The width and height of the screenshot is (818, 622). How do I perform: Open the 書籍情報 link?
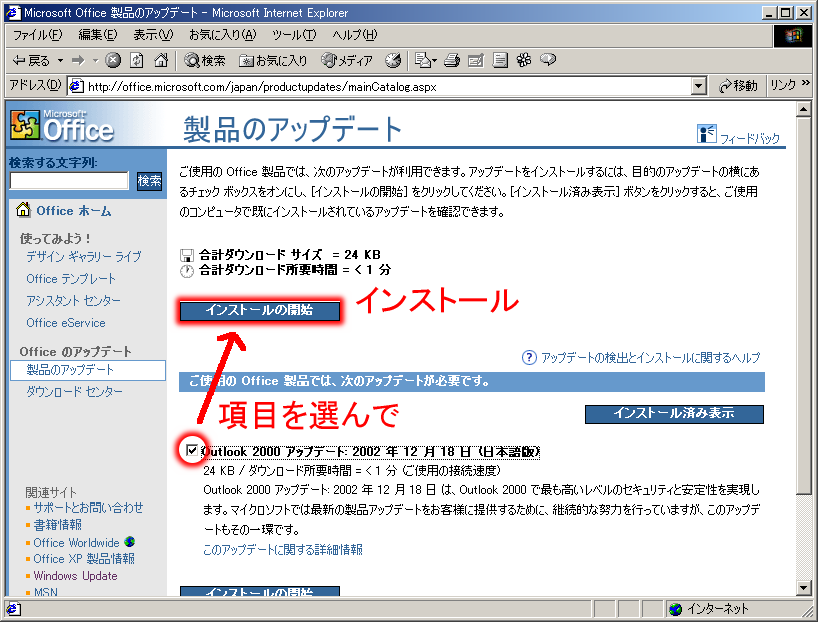click(58, 525)
